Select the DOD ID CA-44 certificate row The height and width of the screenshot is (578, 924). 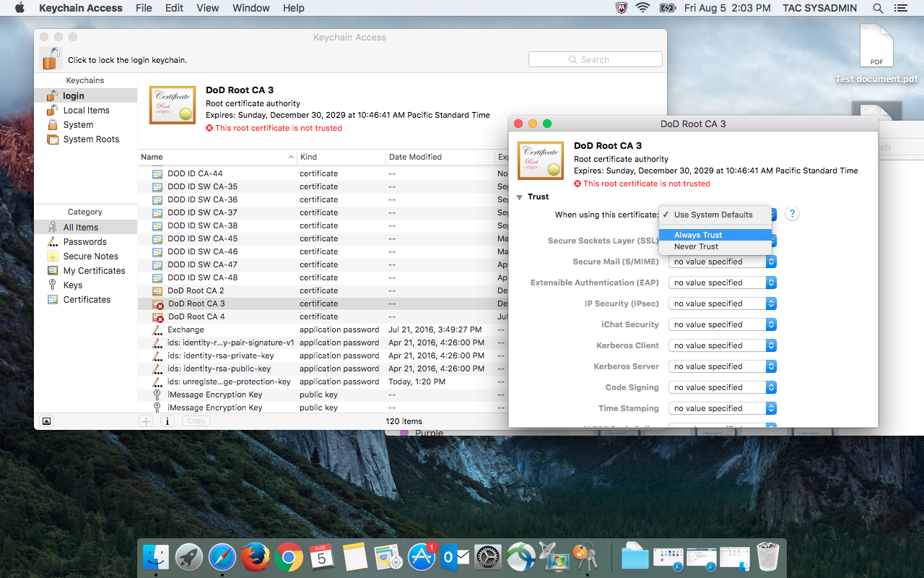(x=323, y=173)
